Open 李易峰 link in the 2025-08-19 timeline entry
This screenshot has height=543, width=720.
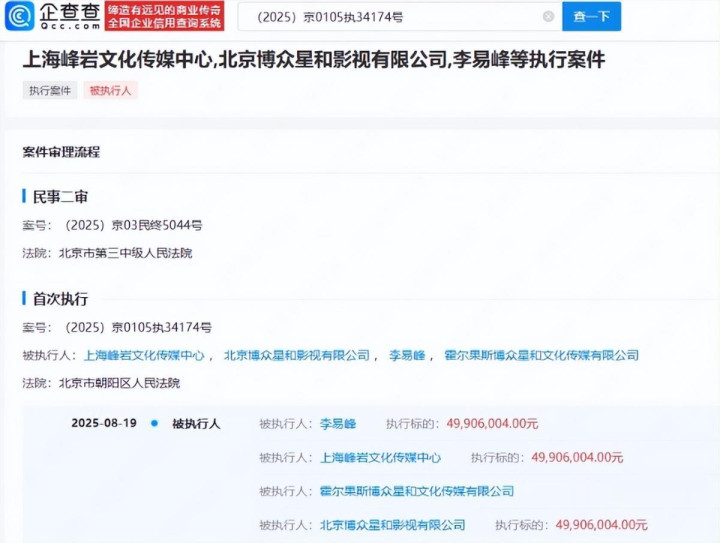[337, 424]
